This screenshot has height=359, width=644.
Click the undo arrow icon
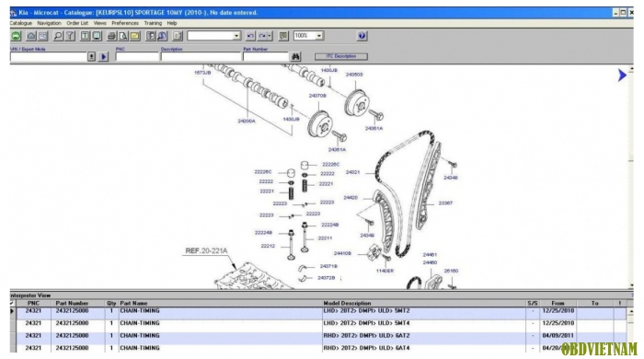(250, 36)
